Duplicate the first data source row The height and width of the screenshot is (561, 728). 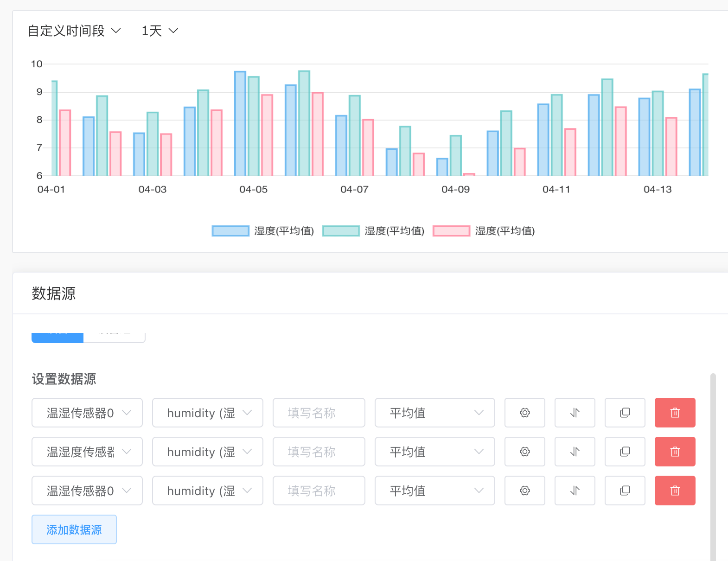[x=625, y=413]
